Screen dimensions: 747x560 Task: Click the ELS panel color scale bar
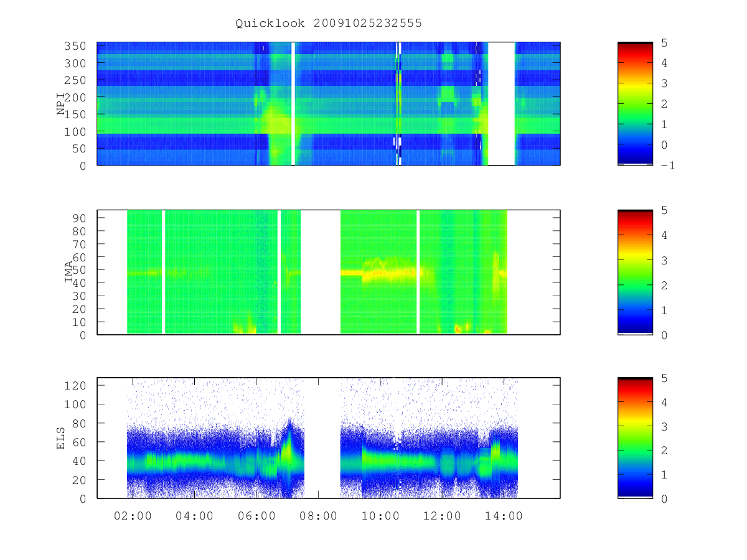pyautogui.click(x=635, y=438)
